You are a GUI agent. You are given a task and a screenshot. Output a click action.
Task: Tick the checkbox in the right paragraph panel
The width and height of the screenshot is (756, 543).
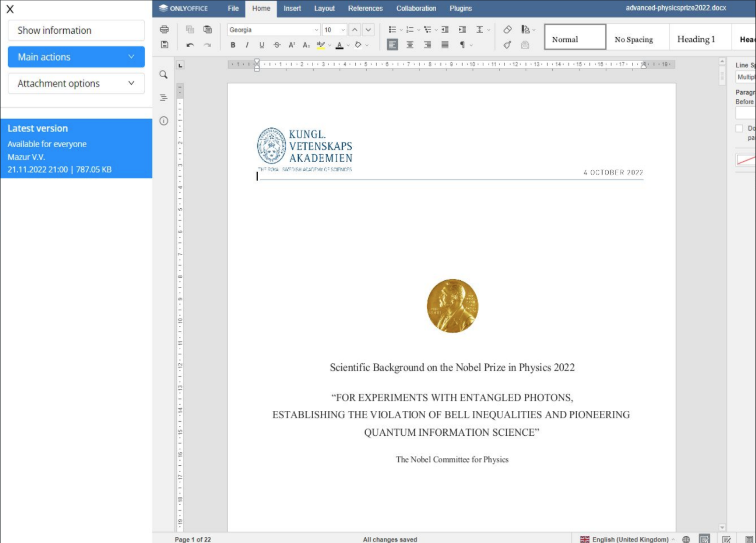click(x=739, y=128)
